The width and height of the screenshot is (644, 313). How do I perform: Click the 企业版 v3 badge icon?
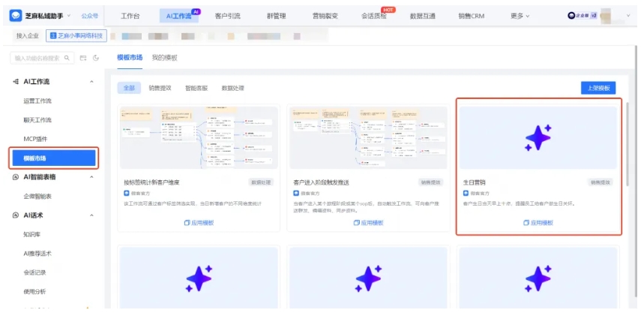[x=582, y=16]
